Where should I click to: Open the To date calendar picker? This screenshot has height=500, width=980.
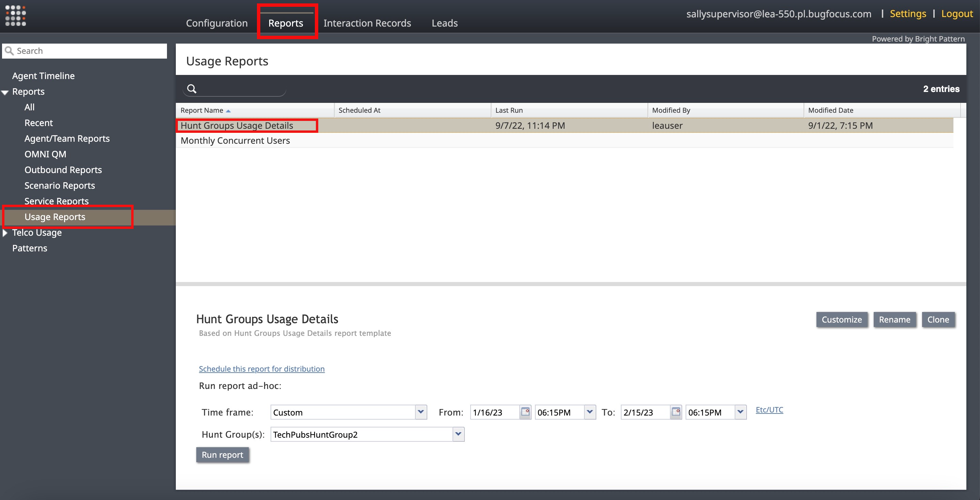coord(676,412)
